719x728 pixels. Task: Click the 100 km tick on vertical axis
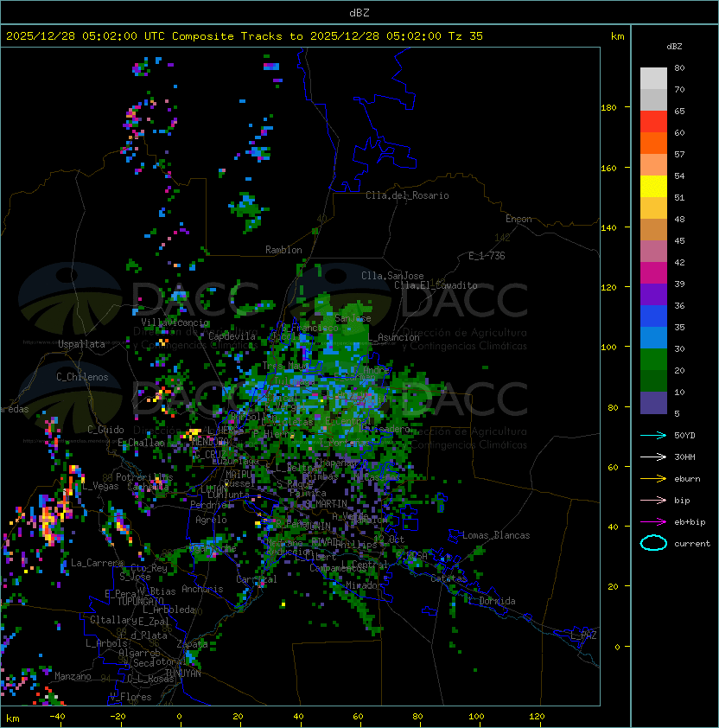tap(608, 348)
